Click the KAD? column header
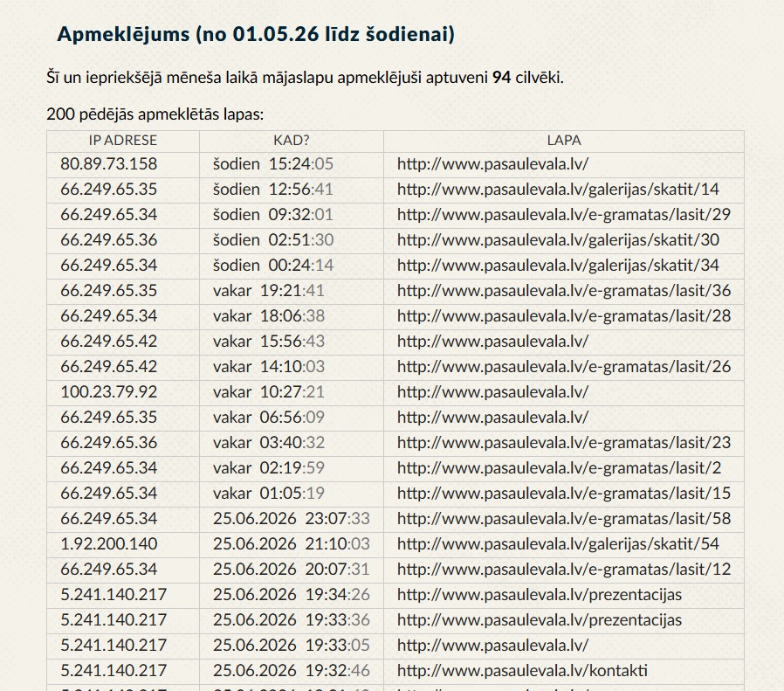Screen dimensions: 784x691 pyautogui.click(x=291, y=141)
